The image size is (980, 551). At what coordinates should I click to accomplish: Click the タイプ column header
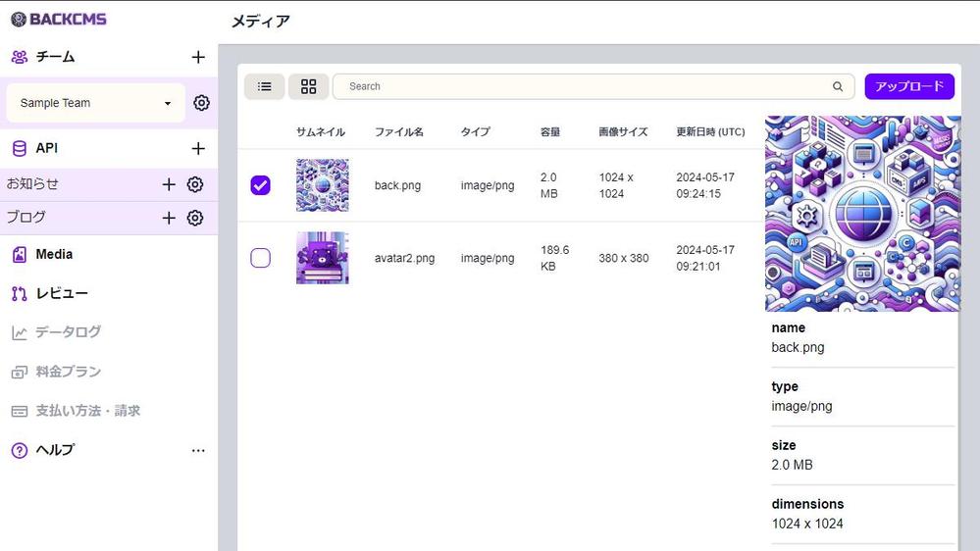coord(475,131)
